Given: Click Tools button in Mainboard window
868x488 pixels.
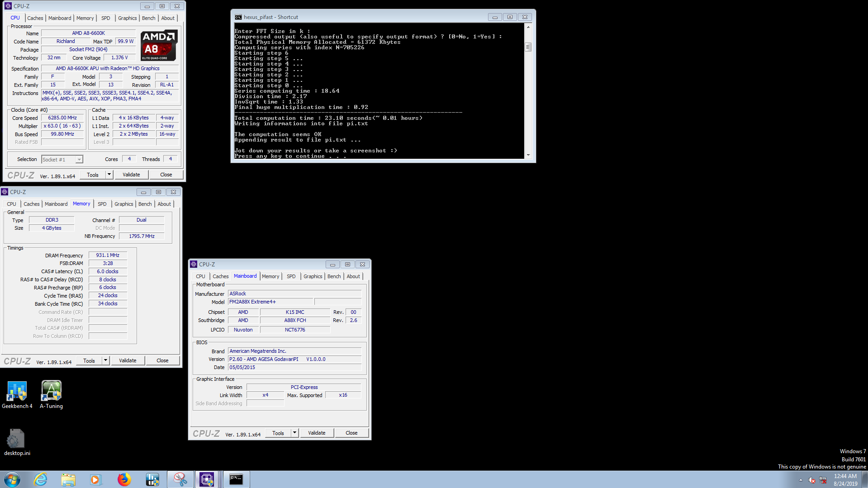Looking at the screenshot, I should (x=278, y=433).
